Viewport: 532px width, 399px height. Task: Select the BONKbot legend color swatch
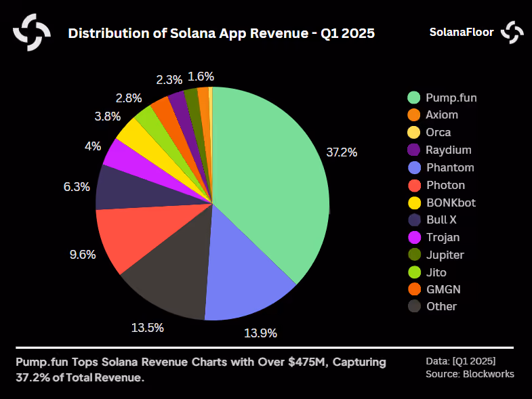click(x=414, y=203)
